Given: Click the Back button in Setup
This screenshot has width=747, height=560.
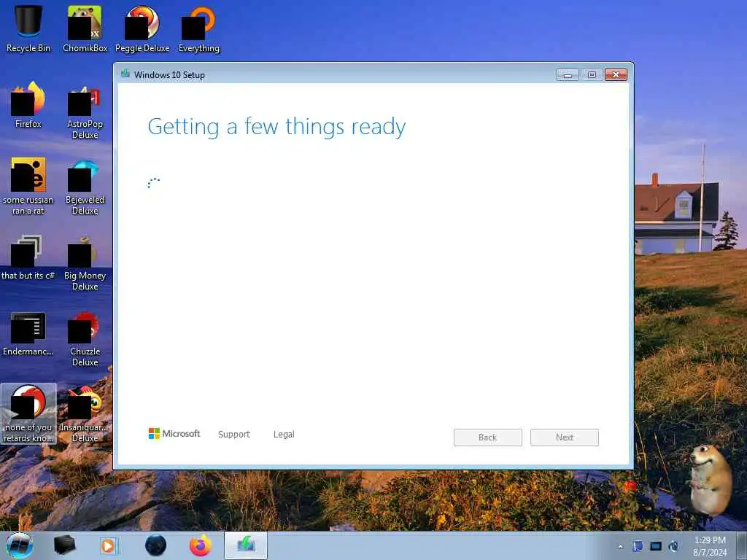Looking at the screenshot, I should tap(488, 437).
